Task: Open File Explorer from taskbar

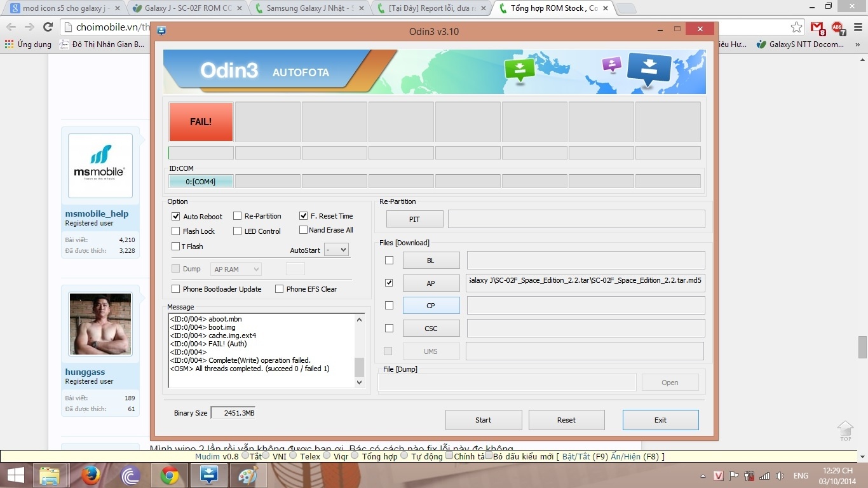Action: click(x=50, y=475)
